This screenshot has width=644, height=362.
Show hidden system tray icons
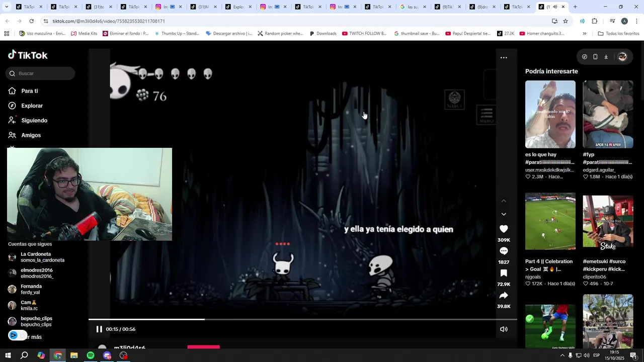pos(562,355)
